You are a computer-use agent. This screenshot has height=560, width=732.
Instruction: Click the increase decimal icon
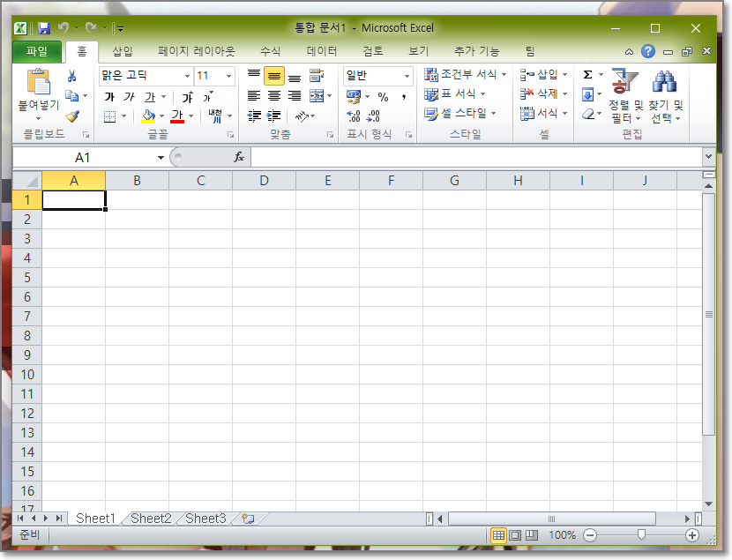(x=355, y=116)
